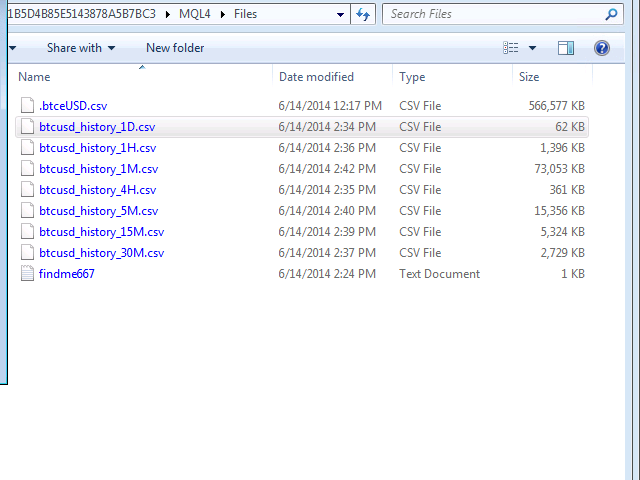Click the MQL4 breadcrumb segment
Image resolution: width=640 pixels, height=480 pixels.
pos(195,14)
